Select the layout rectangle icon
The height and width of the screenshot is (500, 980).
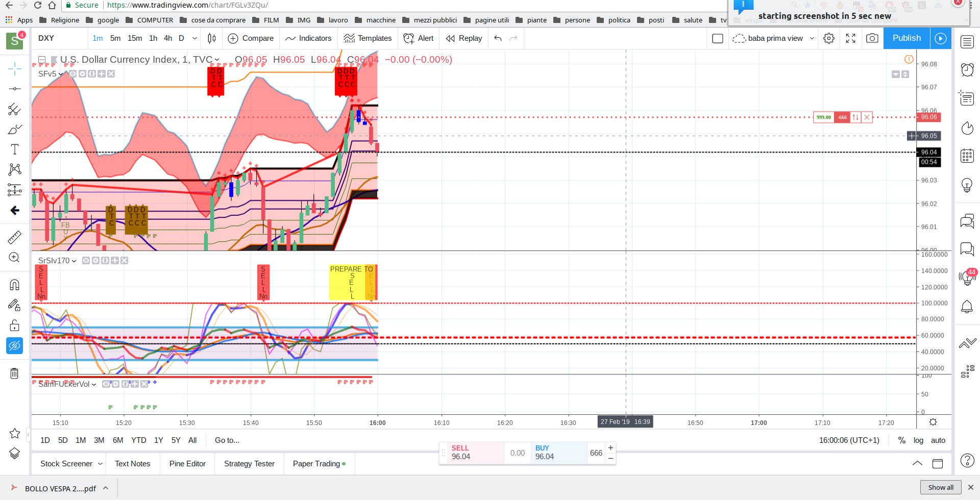(718, 38)
